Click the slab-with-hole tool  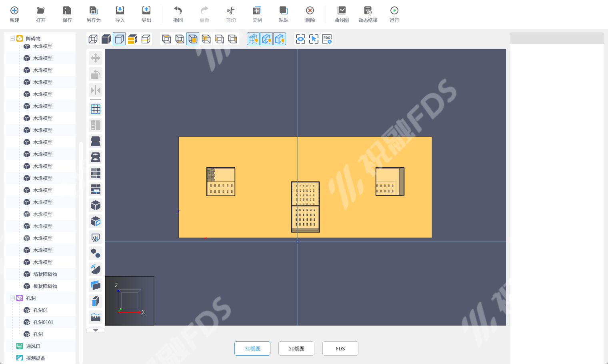tap(96, 157)
